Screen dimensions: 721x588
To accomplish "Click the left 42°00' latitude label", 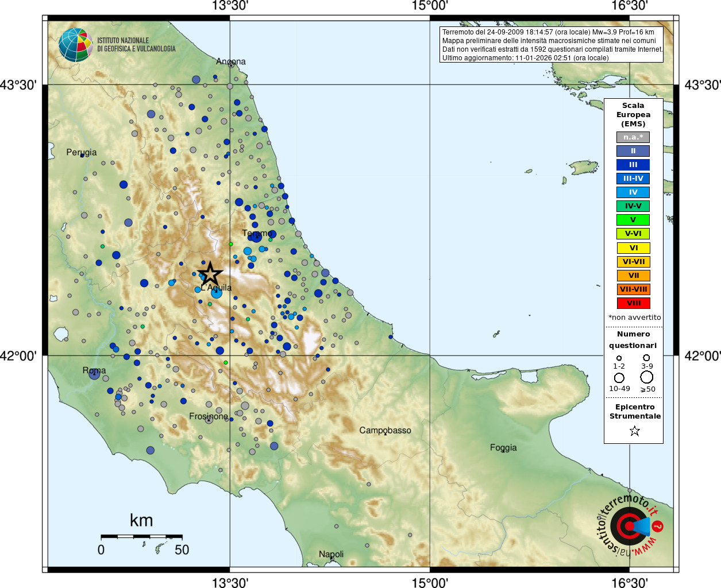I will 18,356.
